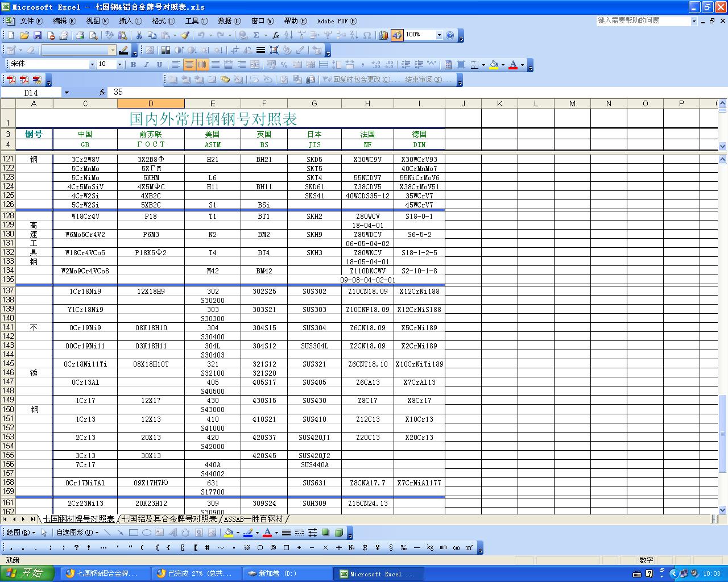Click the Open file folder icon
The height and width of the screenshot is (582, 728).
(24, 35)
